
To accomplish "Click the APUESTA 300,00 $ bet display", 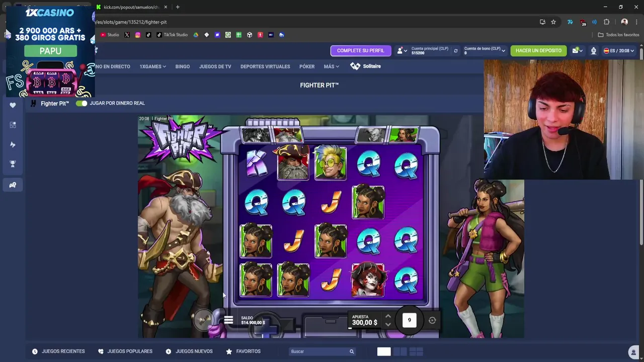I will [365, 320].
